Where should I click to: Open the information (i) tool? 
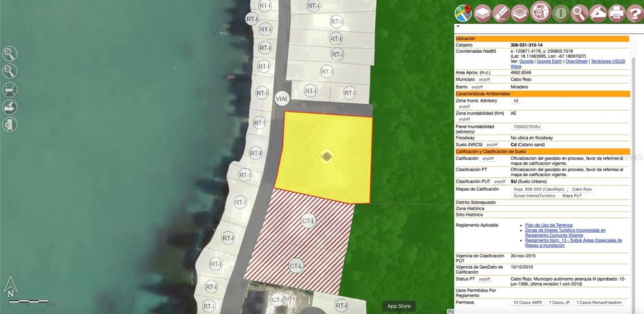click(560, 13)
